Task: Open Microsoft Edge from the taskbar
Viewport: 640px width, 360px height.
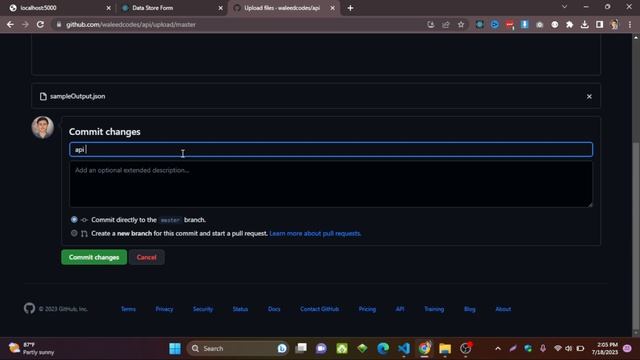Action: pos(383,348)
